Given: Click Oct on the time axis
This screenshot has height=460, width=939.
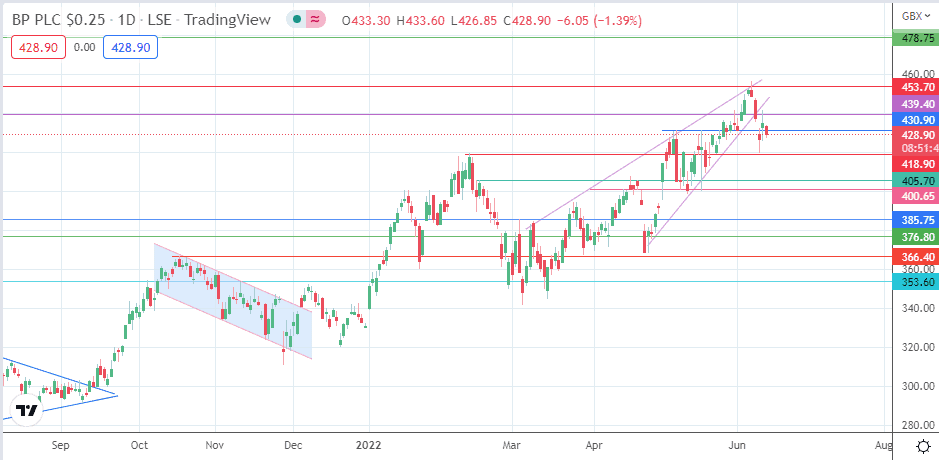Looking at the screenshot, I should [139, 446].
